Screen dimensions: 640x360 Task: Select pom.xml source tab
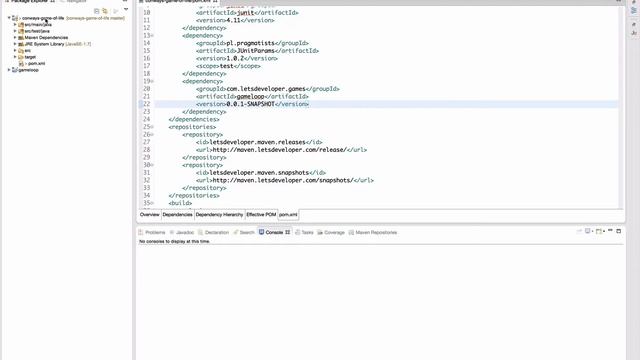pyautogui.click(x=288, y=215)
